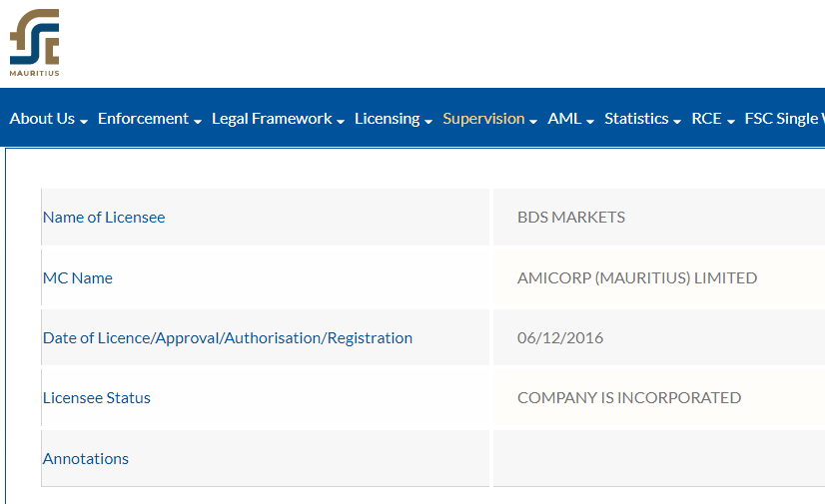Expand the Licensing dropdown caret
The height and width of the screenshot is (504, 825).
(428, 122)
